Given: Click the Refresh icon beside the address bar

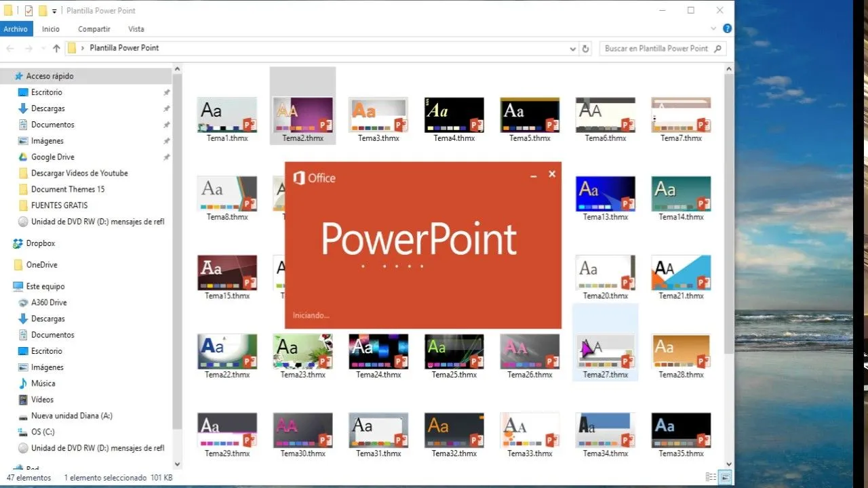Looking at the screenshot, I should [586, 47].
